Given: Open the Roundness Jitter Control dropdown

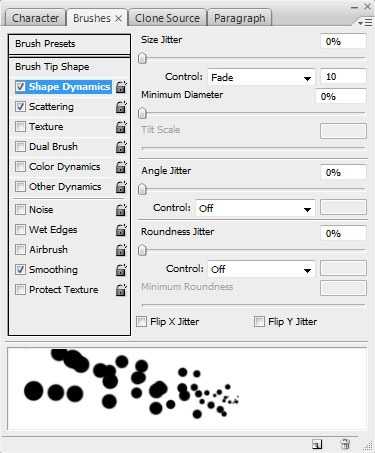Looking at the screenshot, I should [261, 269].
